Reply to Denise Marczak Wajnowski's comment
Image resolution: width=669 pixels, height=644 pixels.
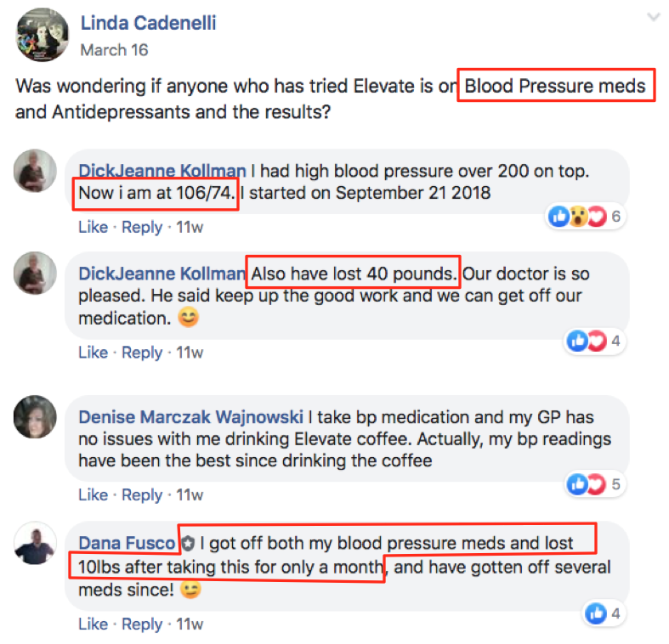pyautogui.click(x=142, y=494)
